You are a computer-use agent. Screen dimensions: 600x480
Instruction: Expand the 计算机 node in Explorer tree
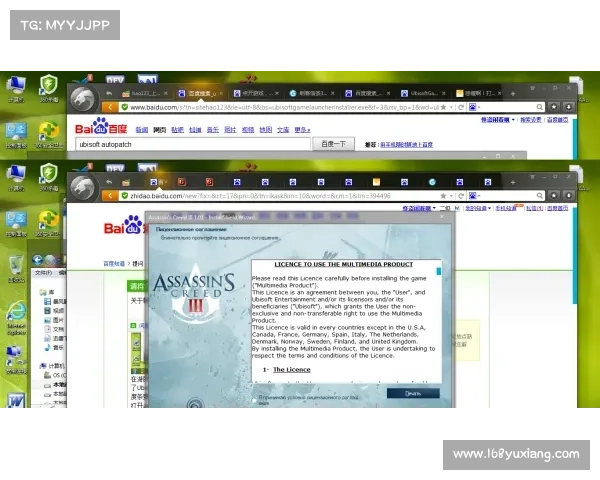pyautogui.click(x=40, y=366)
